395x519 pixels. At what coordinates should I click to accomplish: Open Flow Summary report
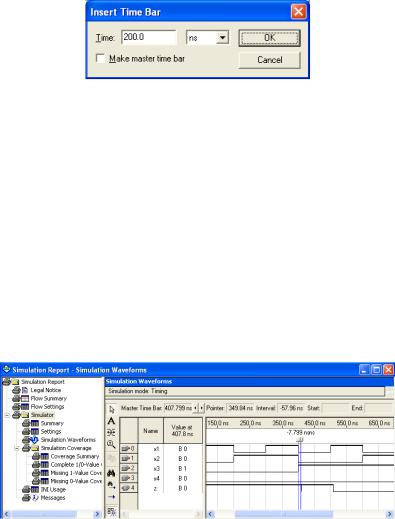click(x=49, y=398)
